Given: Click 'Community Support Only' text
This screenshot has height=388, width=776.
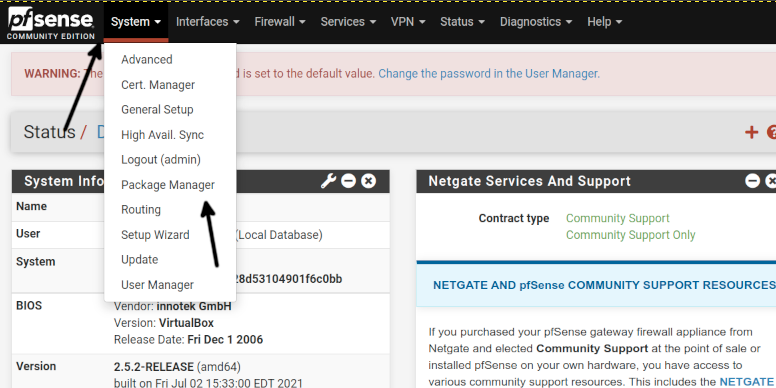Looking at the screenshot, I should coord(630,235).
